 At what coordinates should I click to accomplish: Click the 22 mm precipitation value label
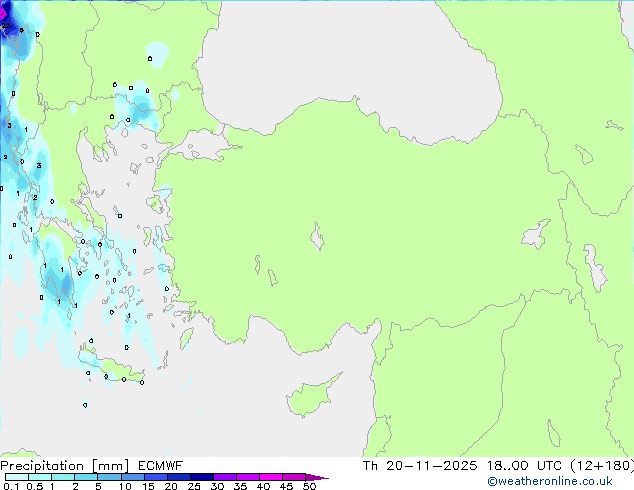pos(5,27)
